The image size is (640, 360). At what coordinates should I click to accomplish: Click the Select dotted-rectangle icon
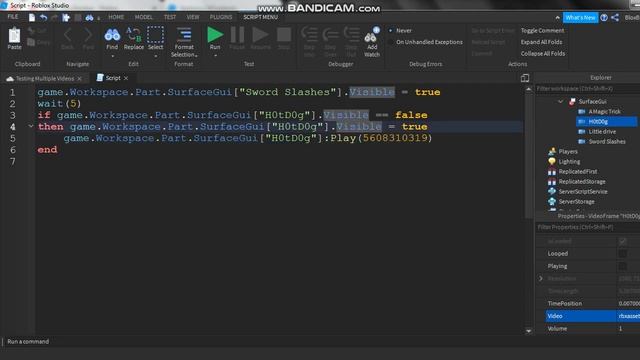[155, 35]
